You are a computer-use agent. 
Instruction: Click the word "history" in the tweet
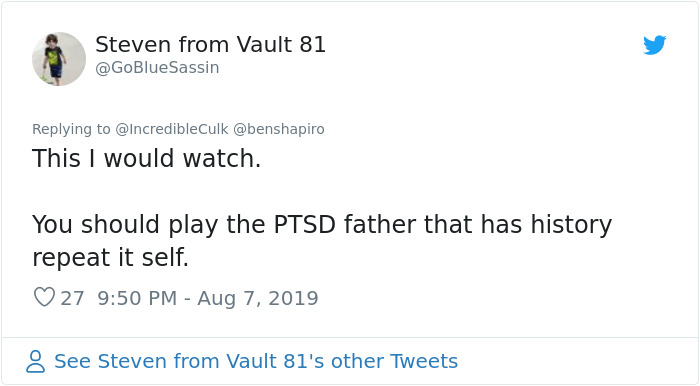pyautogui.click(x=571, y=224)
